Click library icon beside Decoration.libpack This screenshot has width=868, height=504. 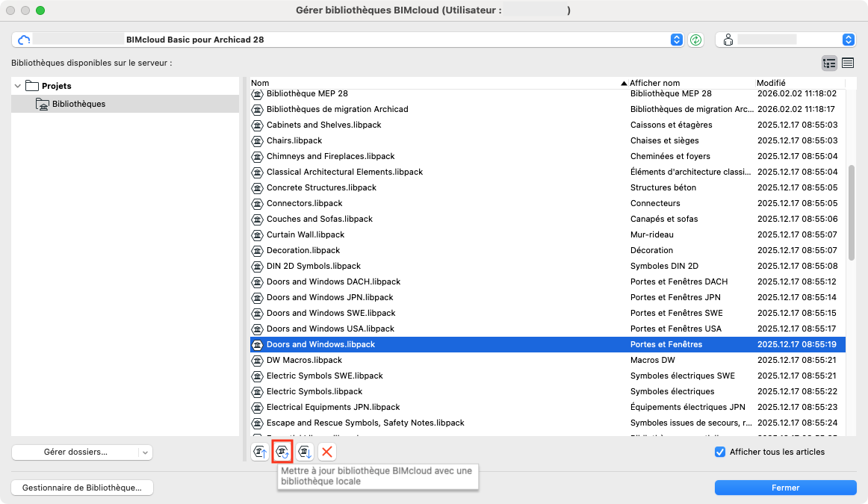coord(258,251)
